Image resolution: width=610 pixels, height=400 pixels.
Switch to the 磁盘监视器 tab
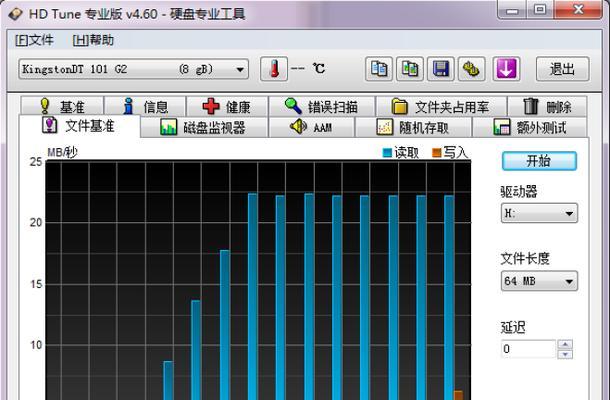204,127
